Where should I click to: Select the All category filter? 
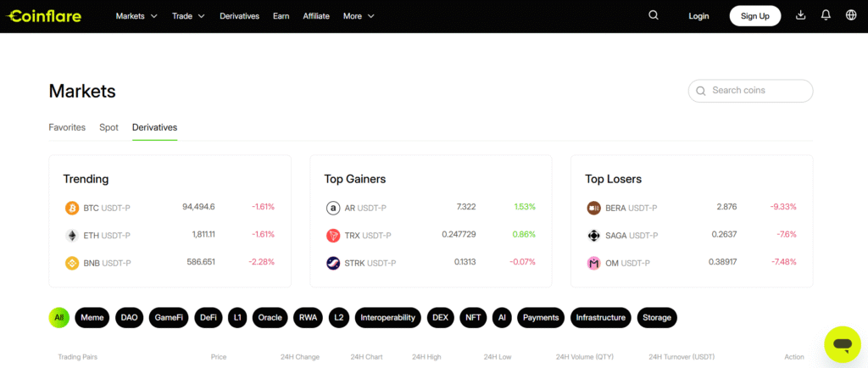59,318
